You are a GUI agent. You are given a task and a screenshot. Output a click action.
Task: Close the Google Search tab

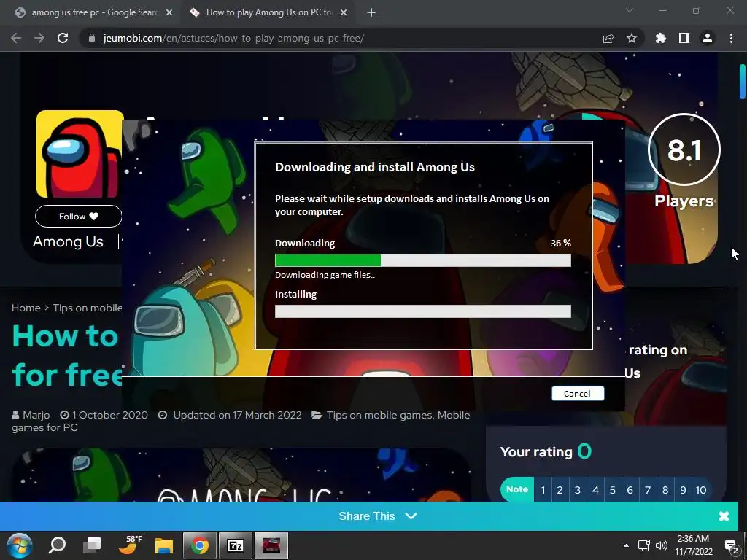click(169, 13)
